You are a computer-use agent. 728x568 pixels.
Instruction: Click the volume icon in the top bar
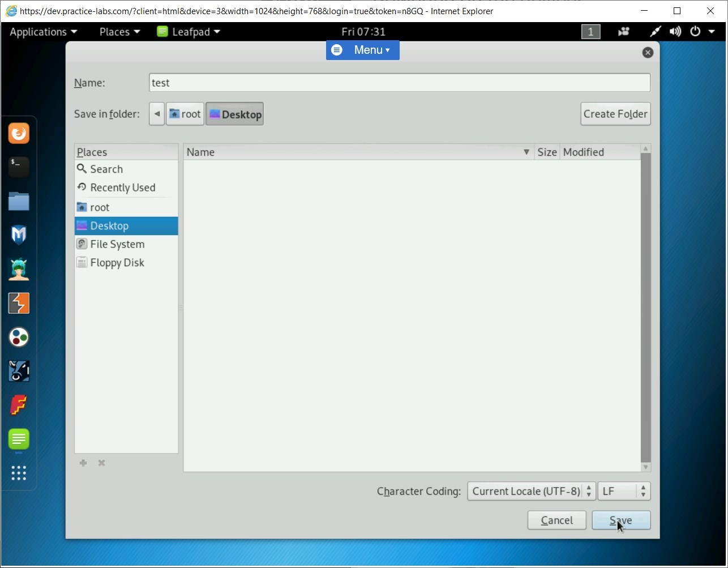(675, 32)
